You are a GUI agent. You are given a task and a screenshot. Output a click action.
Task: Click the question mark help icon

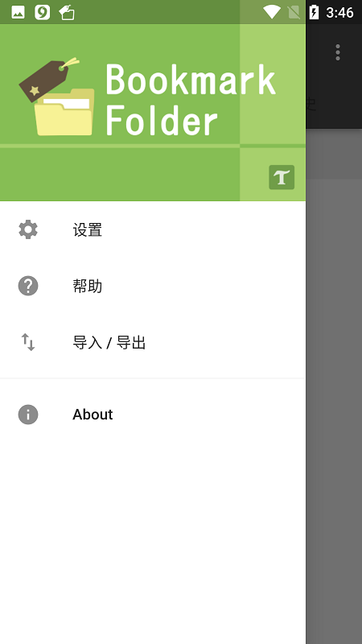(28, 286)
